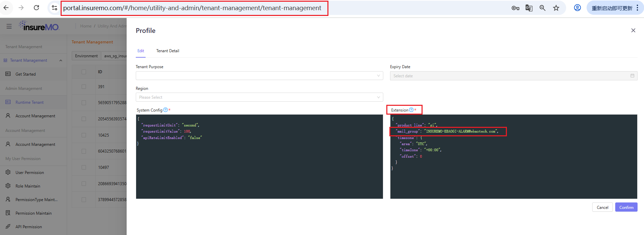
Task: Click the Cancel button
Action: [x=602, y=207]
